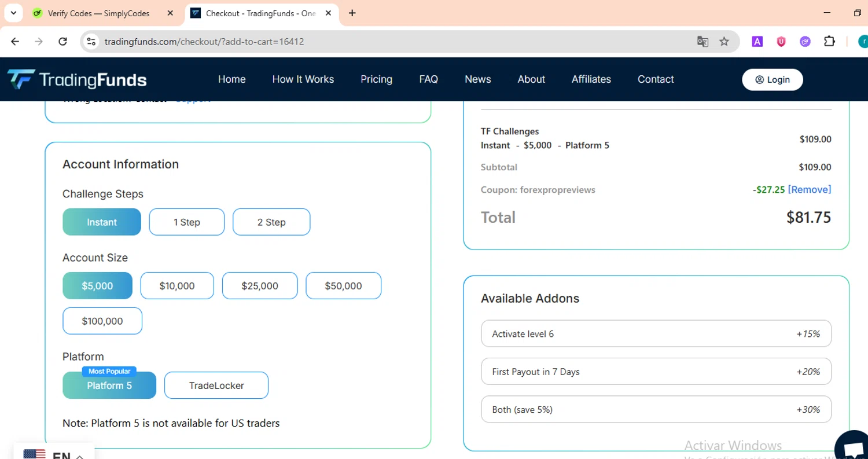The height and width of the screenshot is (459, 868).
Task: Open the purple A extension icon
Action: coord(757,42)
